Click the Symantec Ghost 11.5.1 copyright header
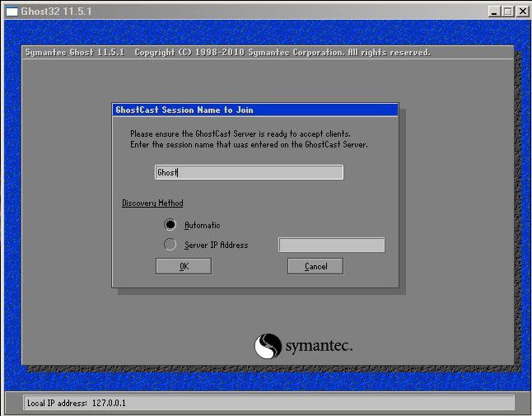 tap(227, 52)
